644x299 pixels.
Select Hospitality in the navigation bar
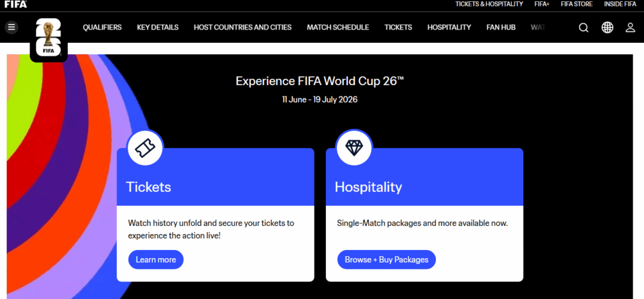(x=449, y=27)
